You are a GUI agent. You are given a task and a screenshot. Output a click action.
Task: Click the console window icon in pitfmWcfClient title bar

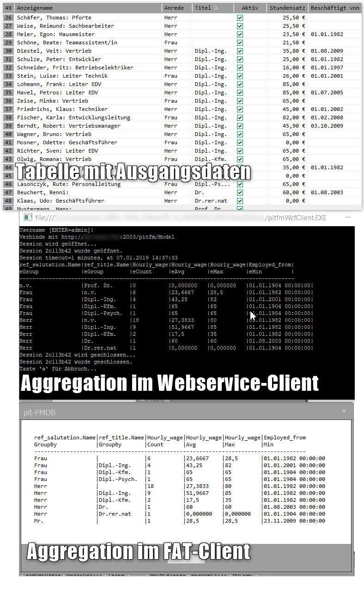coord(28,218)
